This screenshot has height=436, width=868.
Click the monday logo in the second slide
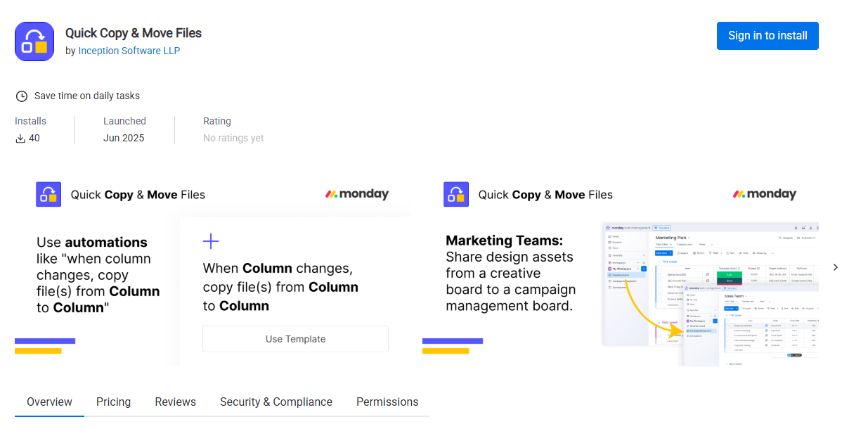[x=765, y=194]
